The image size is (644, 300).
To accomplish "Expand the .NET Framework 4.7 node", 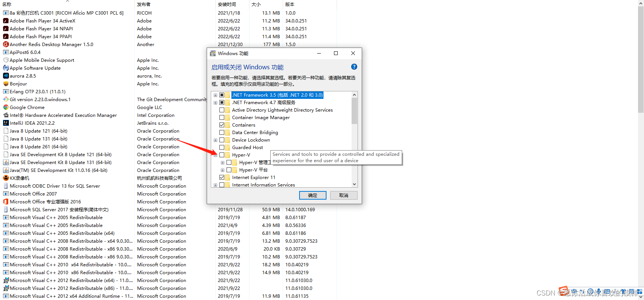I will [x=215, y=103].
